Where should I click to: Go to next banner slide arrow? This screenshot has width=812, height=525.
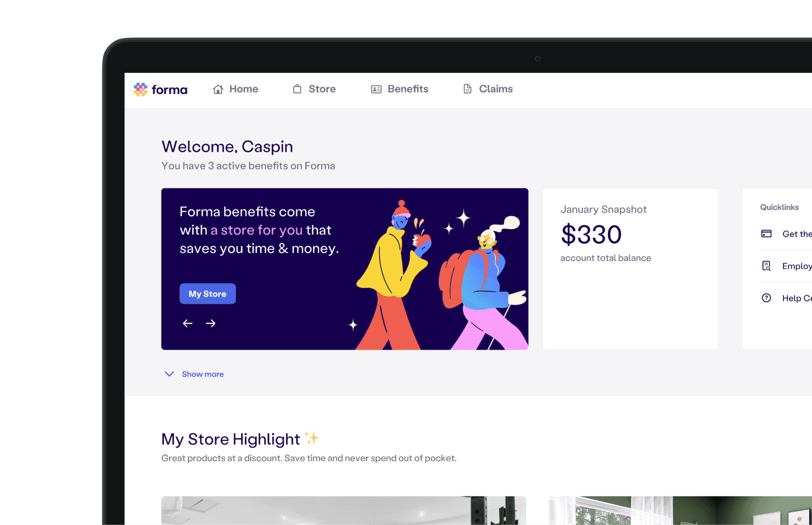211,323
